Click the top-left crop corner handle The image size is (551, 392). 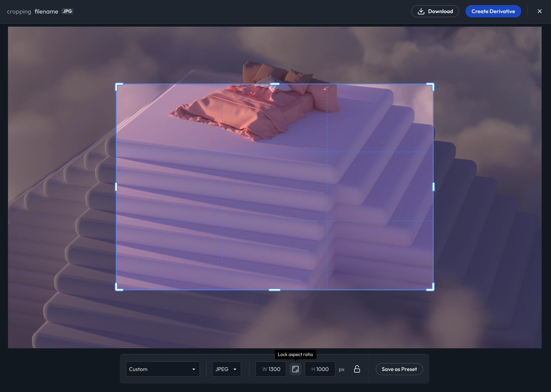[119, 87]
